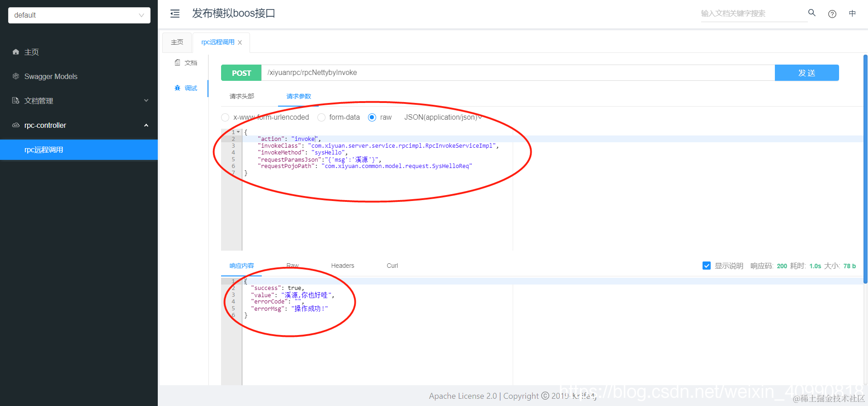Open the 请求头部 tab
This screenshot has width=868, height=406.
coord(242,96)
